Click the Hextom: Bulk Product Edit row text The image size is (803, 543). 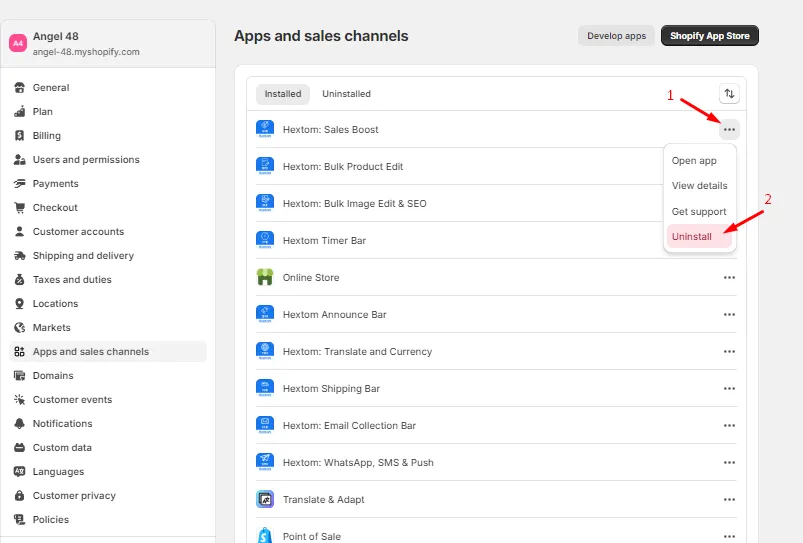(x=343, y=166)
